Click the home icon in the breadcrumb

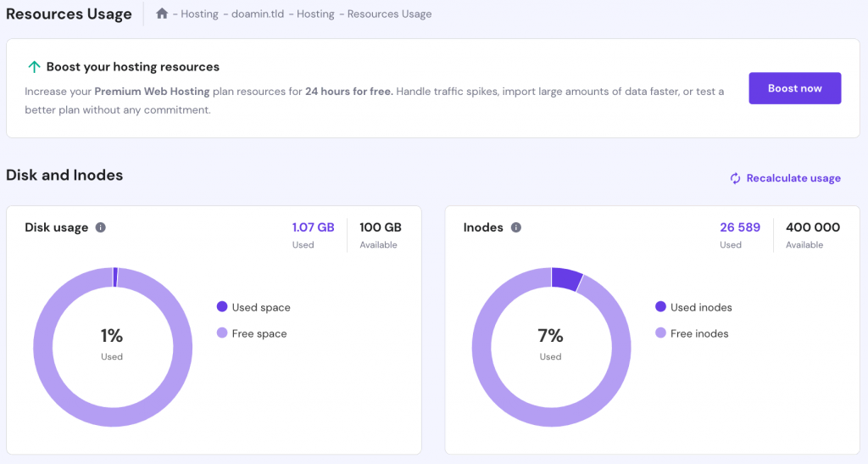pyautogui.click(x=162, y=14)
